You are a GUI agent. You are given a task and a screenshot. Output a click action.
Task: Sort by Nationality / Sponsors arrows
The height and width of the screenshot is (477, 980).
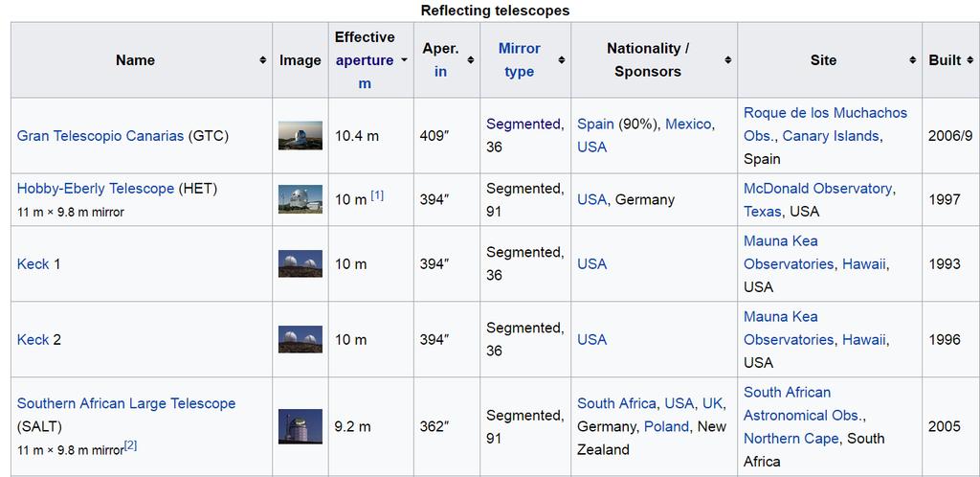point(727,60)
